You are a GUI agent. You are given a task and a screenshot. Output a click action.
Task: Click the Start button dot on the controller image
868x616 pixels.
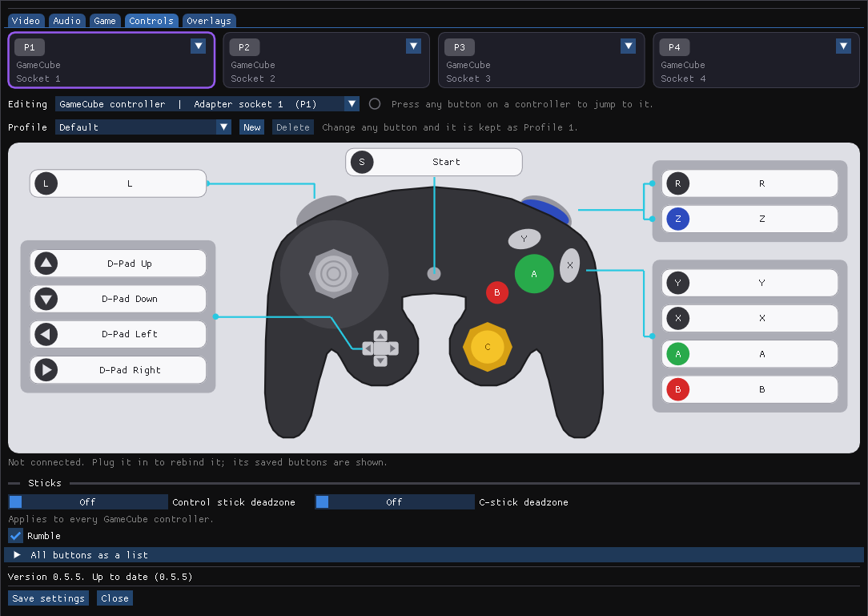(434, 274)
